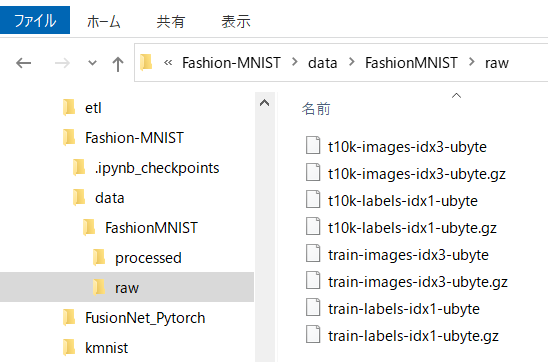Select the FusionNet_Pytorch folder in the tree

coord(145,318)
